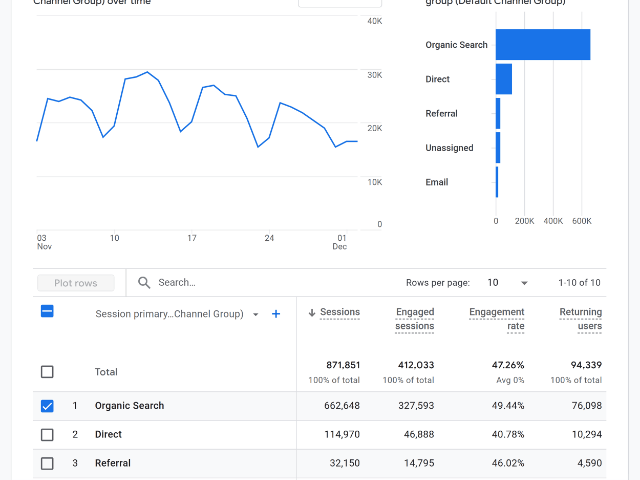Sort by the Engagement rate column header
This screenshot has height=480, width=640.
click(497, 319)
